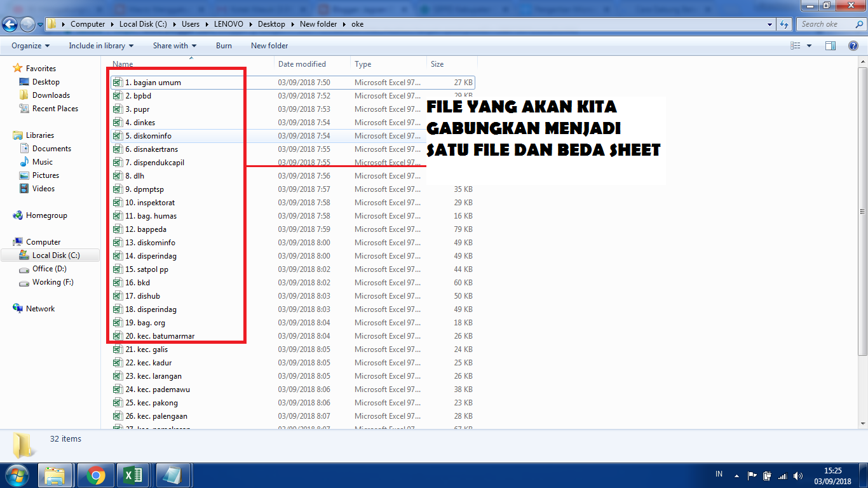Launch Microsoft Excel from the taskbar

[x=132, y=475]
